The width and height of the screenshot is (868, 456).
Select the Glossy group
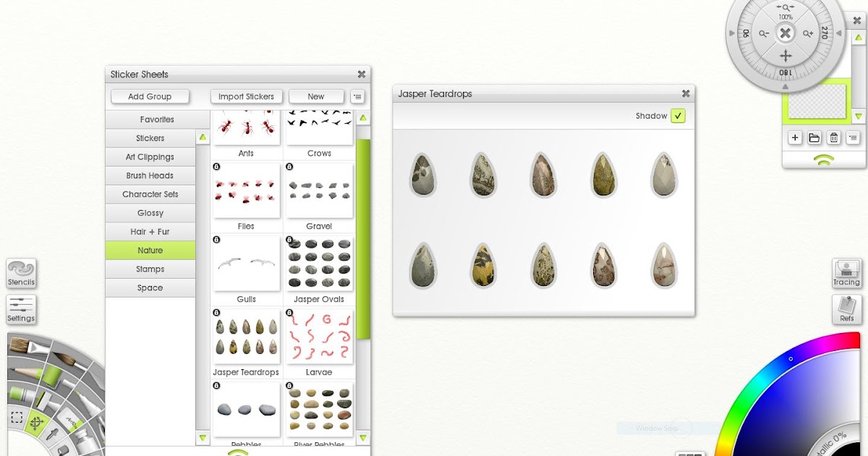(x=150, y=214)
